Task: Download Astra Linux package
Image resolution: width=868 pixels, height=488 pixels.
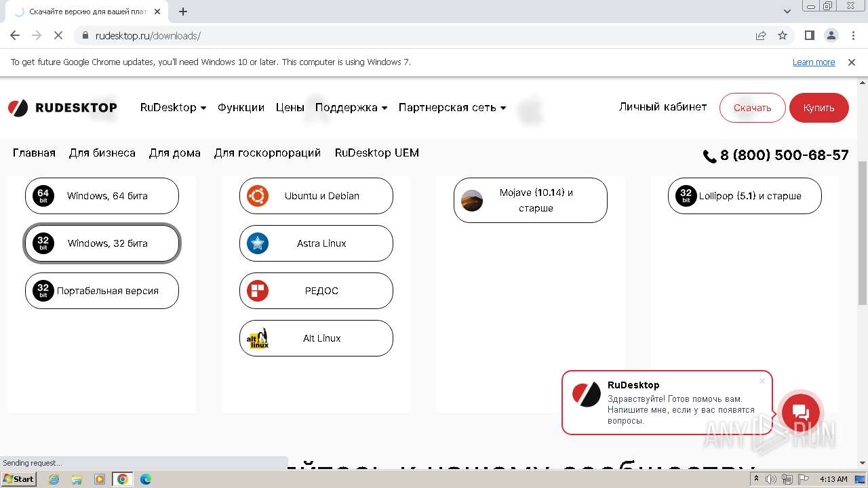Action: (316, 243)
